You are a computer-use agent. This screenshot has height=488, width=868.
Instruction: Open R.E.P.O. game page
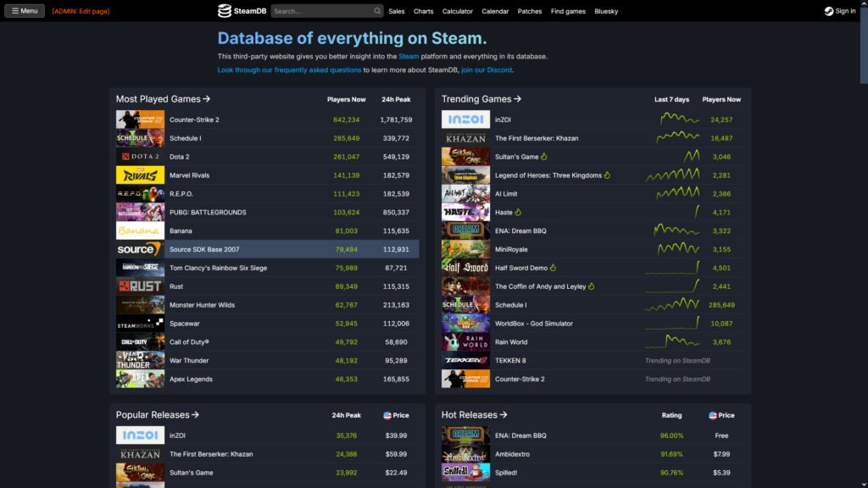click(x=181, y=194)
